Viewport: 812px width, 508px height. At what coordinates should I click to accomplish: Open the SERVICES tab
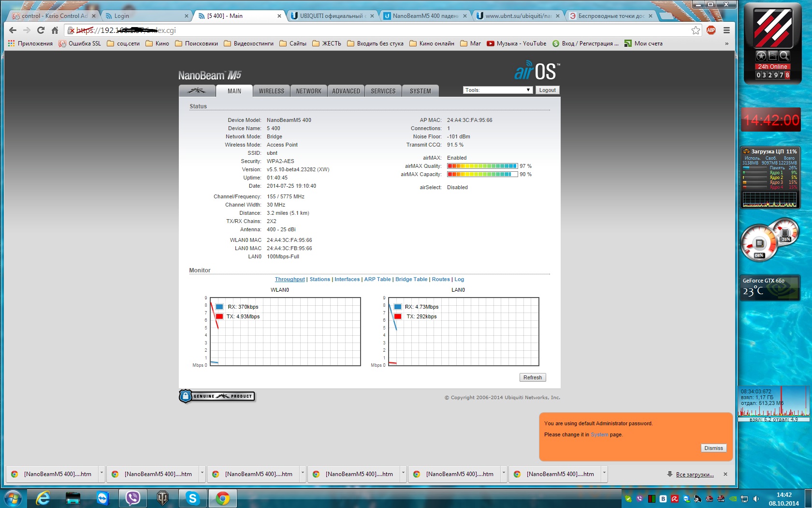383,91
